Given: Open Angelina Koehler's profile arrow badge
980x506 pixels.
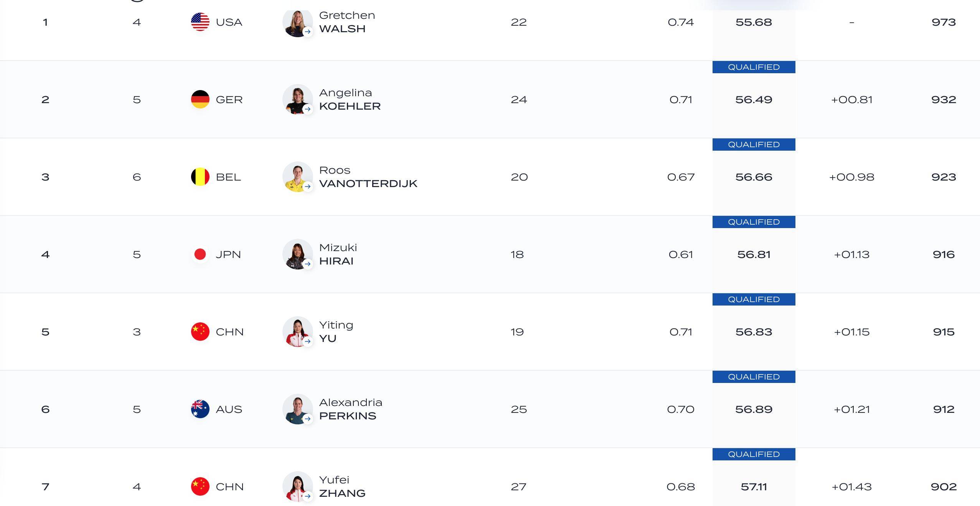Looking at the screenshot, I should 307,109.
